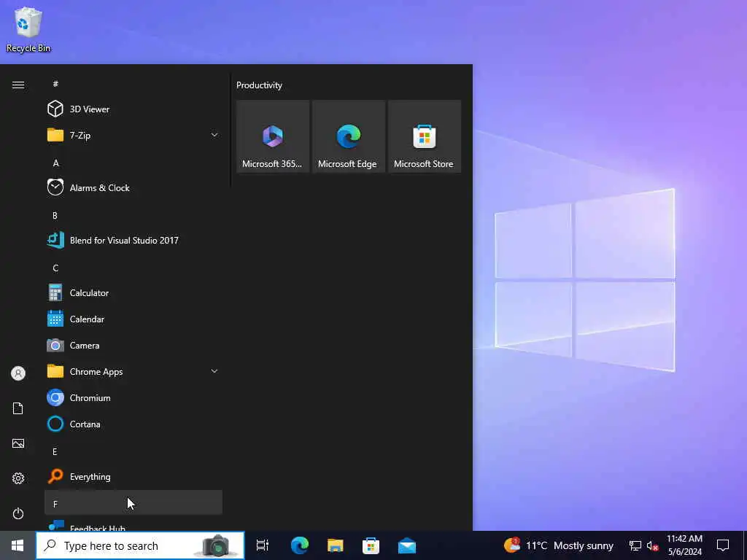Open the Calendar app

coord(133,319)
